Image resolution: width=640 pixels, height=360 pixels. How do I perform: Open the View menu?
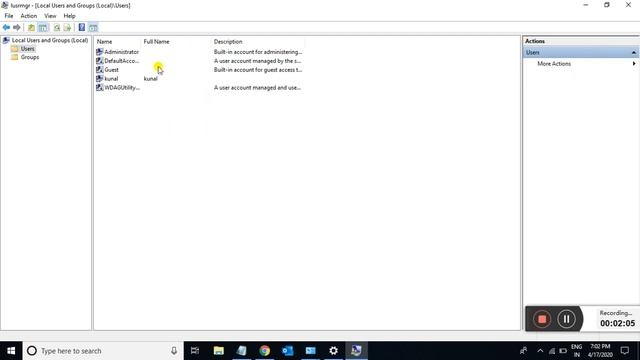pyautogui.click(x=50, y=16)
